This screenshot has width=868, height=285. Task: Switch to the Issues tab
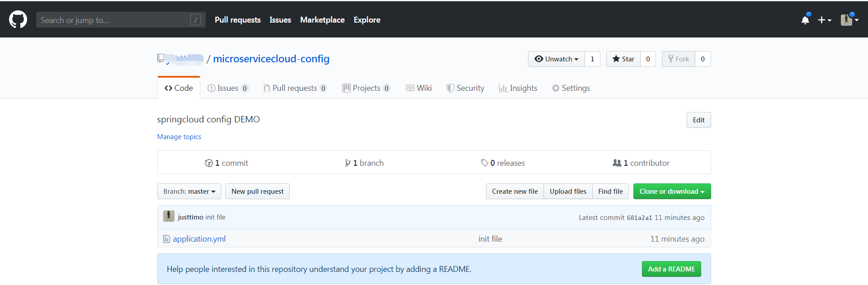pos(228,88)
